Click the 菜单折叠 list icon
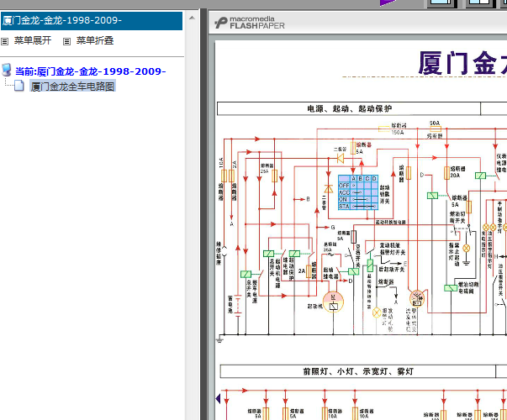 pyautogui.click(x=66, y=41)
